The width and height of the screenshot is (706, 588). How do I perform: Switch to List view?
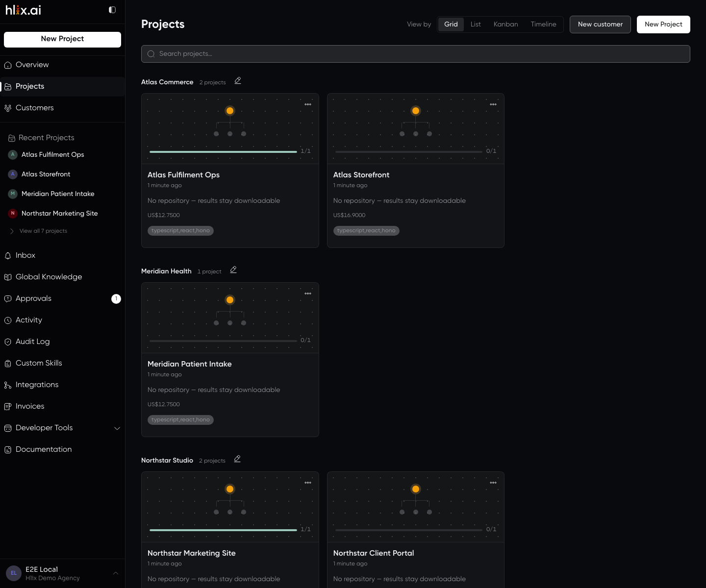pos(476,24)
